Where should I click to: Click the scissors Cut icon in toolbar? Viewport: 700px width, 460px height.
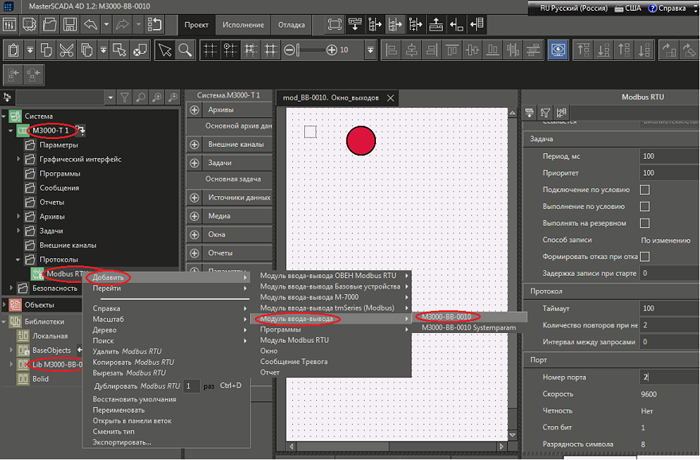[x=65, y=49]
